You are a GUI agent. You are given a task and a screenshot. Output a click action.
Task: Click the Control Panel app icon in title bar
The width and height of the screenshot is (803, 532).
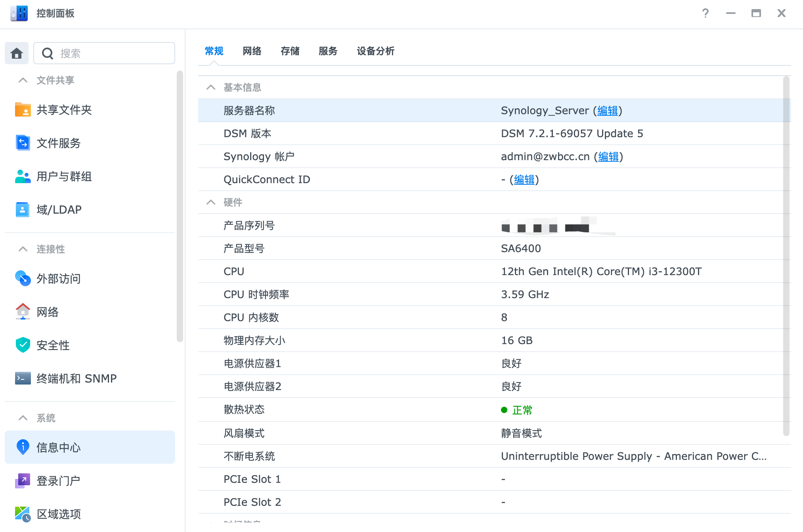coord(19,13)
